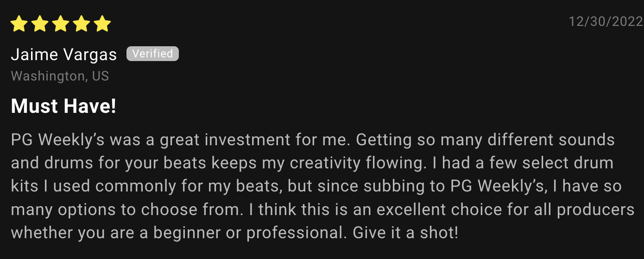The width and height of the screenshot is (644, 259).
Task: Select the Must Have! review title
Action: [x=63, y=106]
